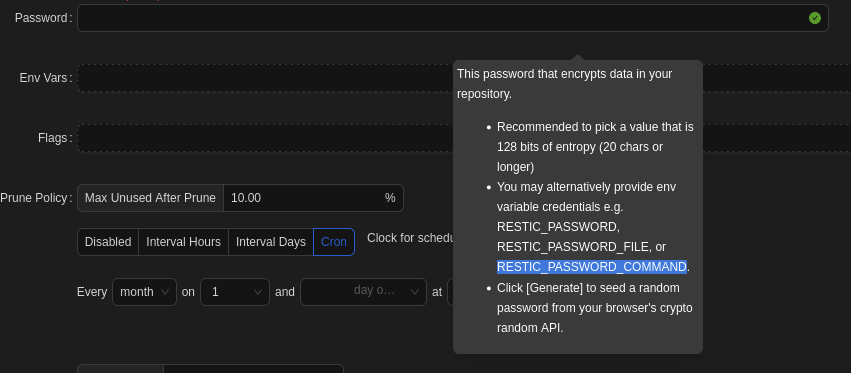This screenshot has height=373, width=851.
Task: Focus the Password input field
Action: 453,18
